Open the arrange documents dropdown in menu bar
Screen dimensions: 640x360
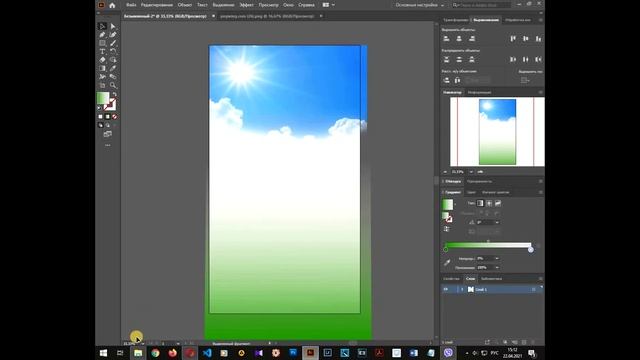(329, 5)
